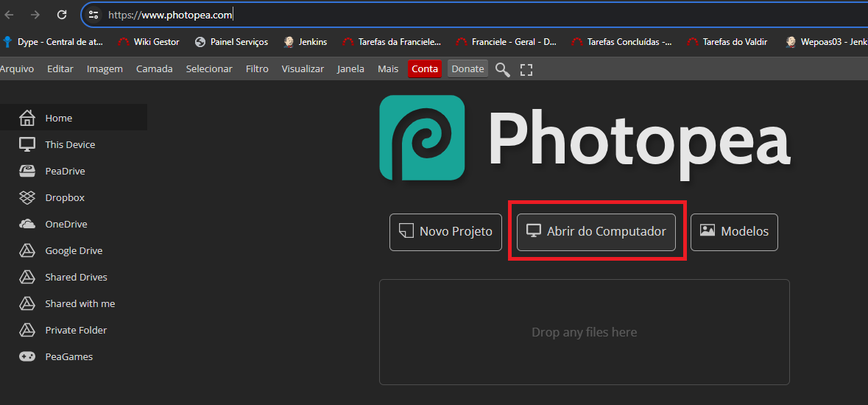The image size is (868, 405).
Task: Select This Device label in sidebar
Action: pos(70,144)
